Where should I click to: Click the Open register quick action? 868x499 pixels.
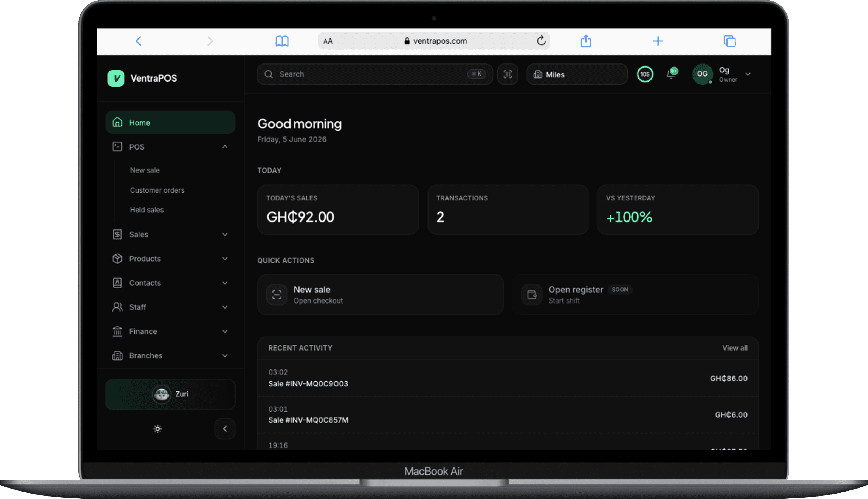635,295
